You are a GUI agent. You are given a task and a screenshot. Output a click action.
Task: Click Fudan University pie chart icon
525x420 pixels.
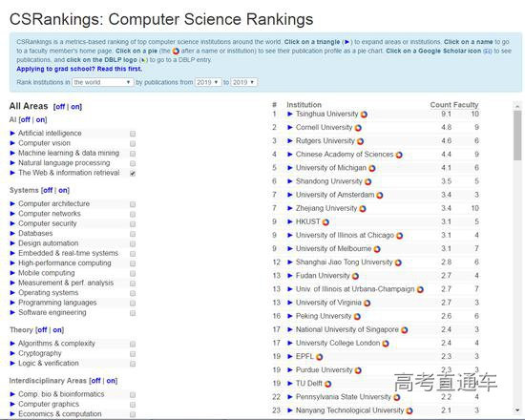click(355, 276)
